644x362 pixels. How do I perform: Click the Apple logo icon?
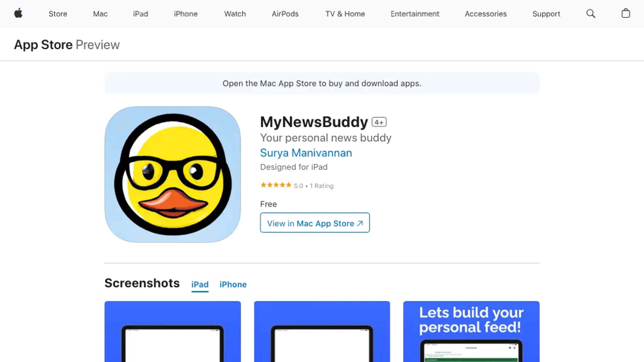tap(18, 13)
